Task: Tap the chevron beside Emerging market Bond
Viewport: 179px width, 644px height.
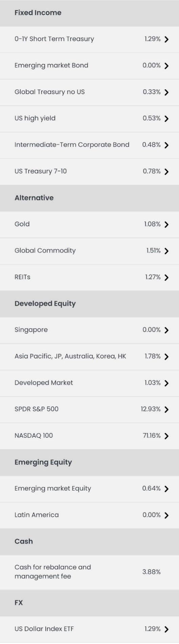Action: click(x=166, y=66)
